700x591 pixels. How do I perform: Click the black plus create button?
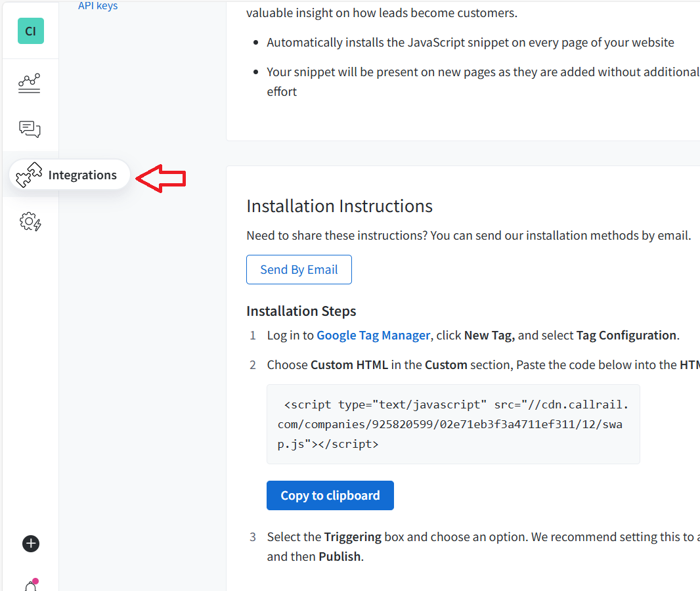[31, 543]
